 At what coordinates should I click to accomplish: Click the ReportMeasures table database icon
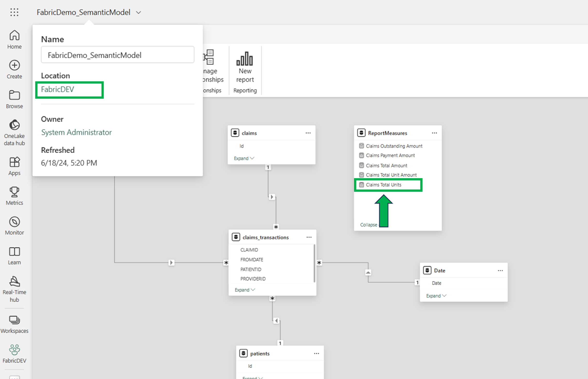pyautogui.click(x=361, y=133)
